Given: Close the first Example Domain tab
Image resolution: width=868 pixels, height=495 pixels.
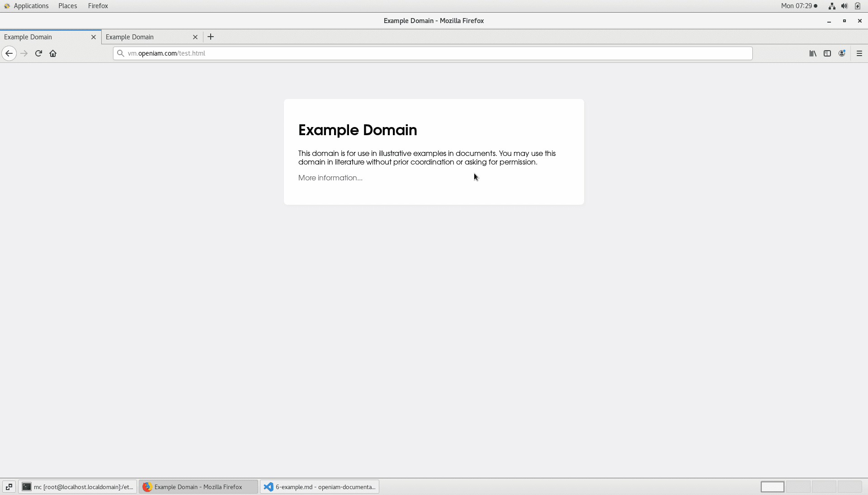Looking at the screenshot, I should [94, 37].
